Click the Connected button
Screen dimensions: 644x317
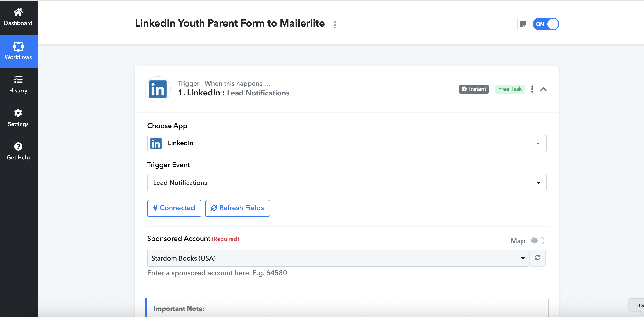click(174, 208)
